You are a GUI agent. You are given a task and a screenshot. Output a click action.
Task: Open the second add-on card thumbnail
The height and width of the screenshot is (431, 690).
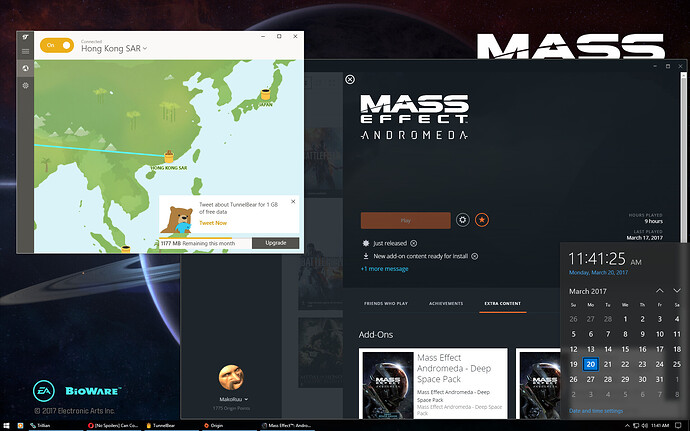540,384
